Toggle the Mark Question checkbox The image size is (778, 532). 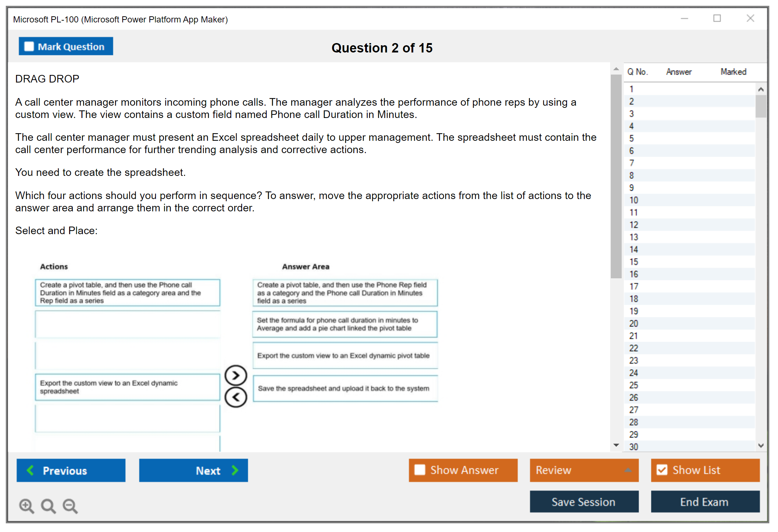coord(29,47)
